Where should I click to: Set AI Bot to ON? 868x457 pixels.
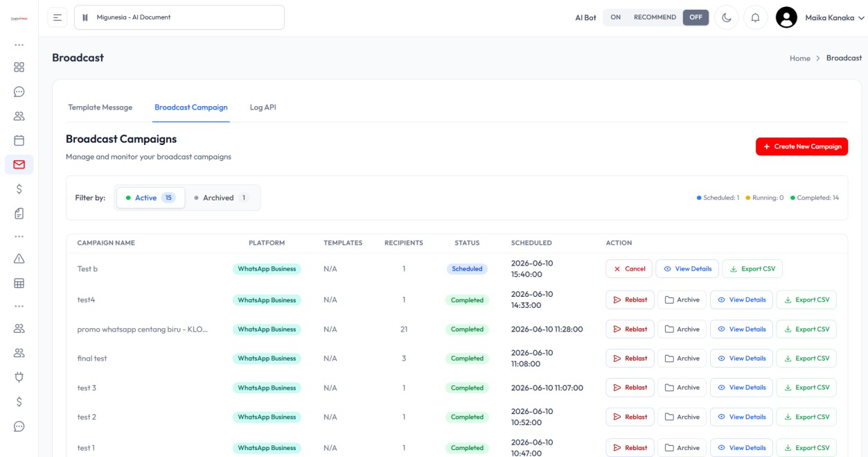615,17
